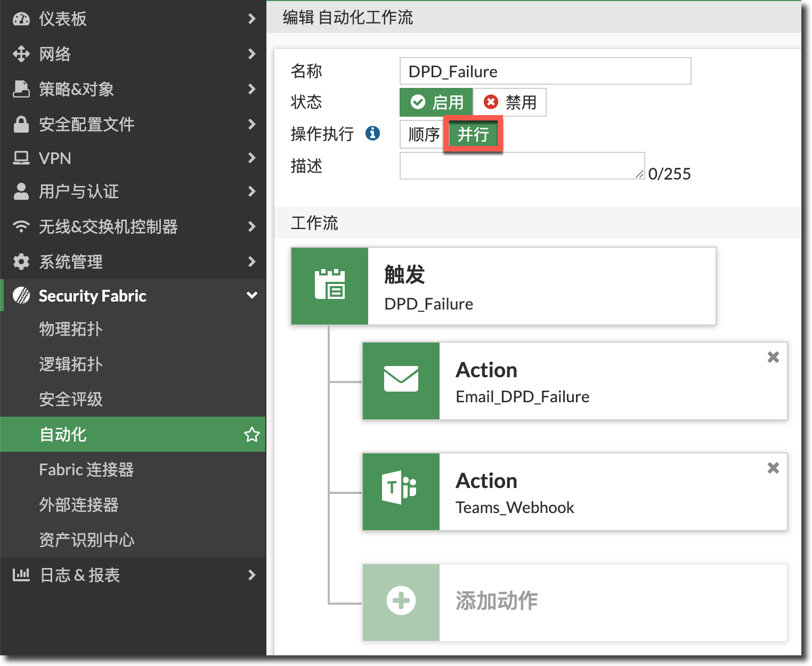This screenshot has height=666, width=812.
Task: Set status to 禁用
Action: point(509,102)
